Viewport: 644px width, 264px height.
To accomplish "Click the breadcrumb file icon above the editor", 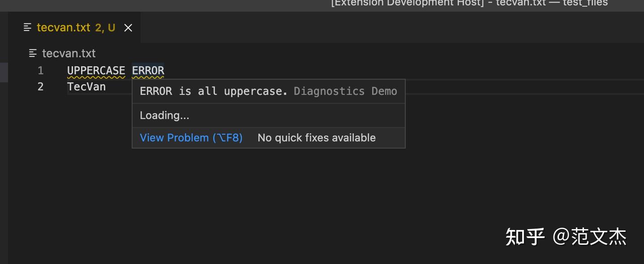I will 33,53.
